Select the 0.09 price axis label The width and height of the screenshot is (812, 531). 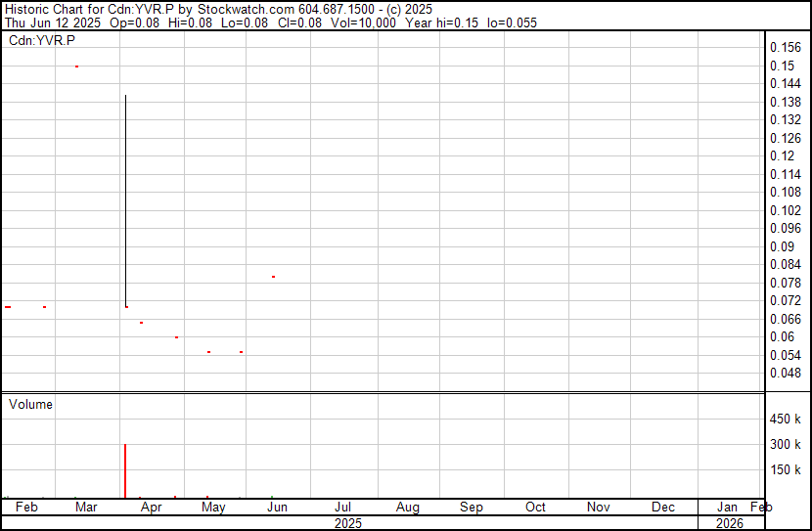tap(782, 246)
